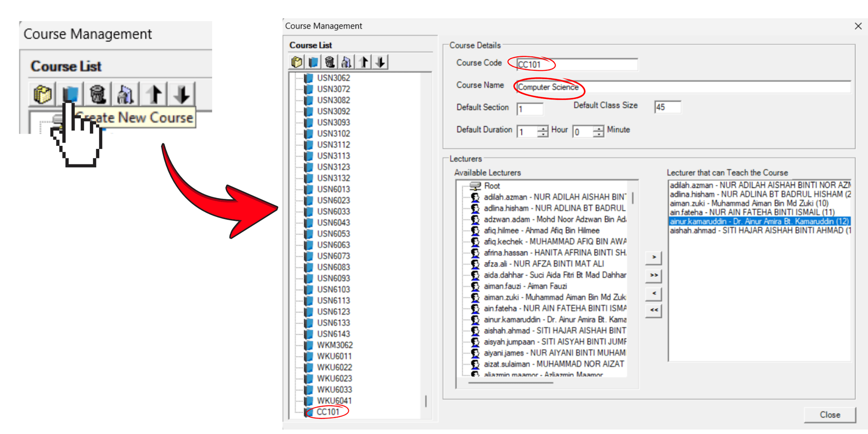
Task: Select course USN3062 in the Course List
Action: click(x=333, y=78)
